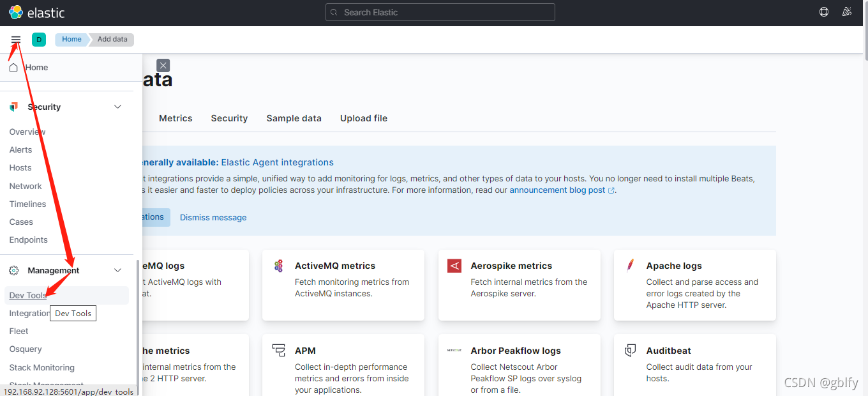Click inside the Search Elastic field
This screenshot has height=396, width=868.
(x=440, y=12)
